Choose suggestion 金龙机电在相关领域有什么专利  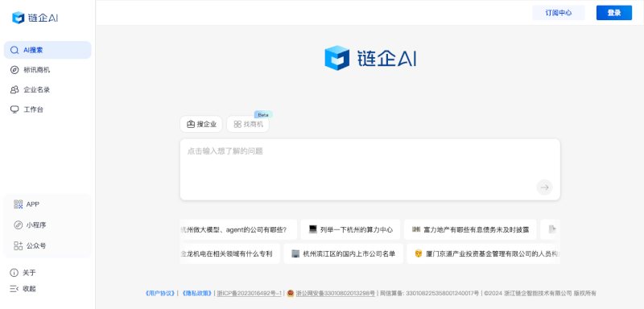(x=230, y=253)
